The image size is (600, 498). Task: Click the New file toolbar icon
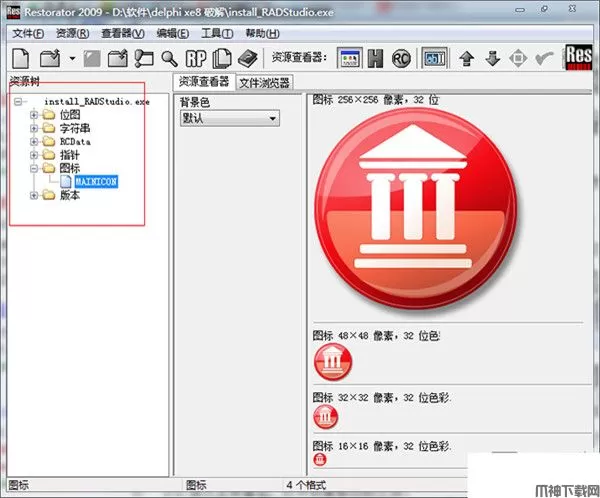click(21, 58)
